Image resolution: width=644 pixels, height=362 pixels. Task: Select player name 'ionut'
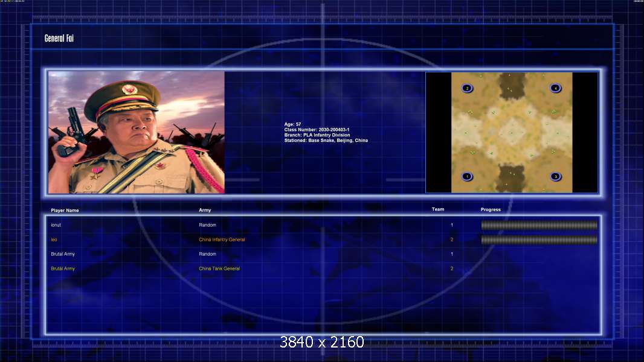(56, 225)
